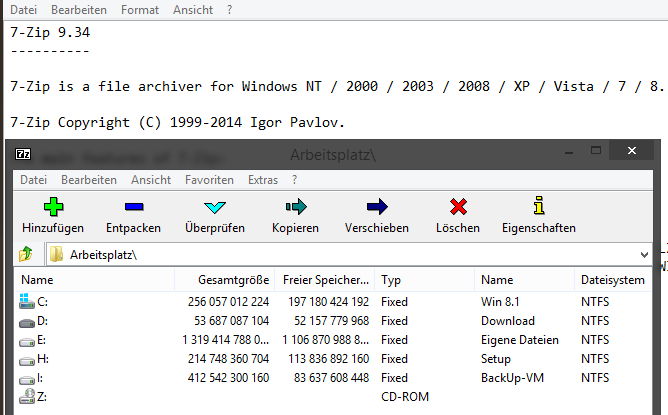Click the Setup volume name
668x415 pixels.
(x=496, y=359)
